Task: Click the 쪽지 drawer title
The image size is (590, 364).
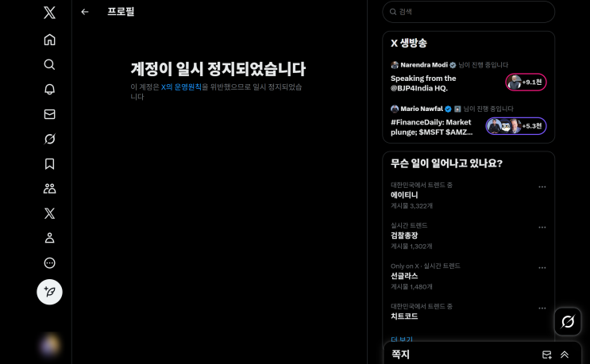Action: pos(400,354)
